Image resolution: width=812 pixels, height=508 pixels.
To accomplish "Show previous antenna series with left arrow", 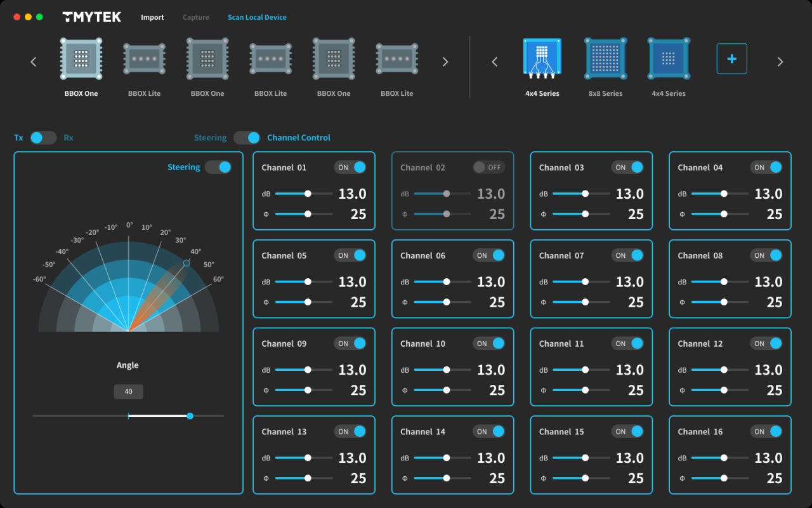I will [495, 62].
